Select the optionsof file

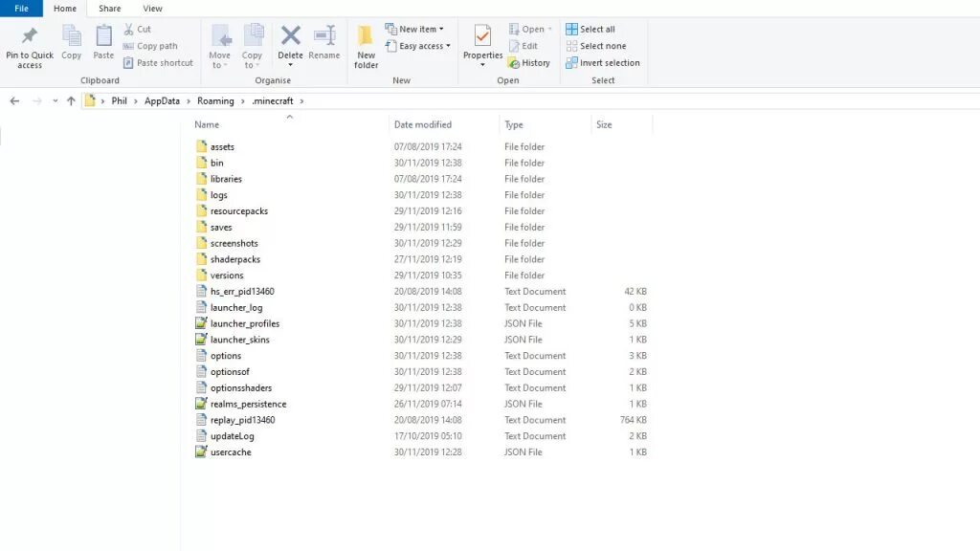pos(230,372)
